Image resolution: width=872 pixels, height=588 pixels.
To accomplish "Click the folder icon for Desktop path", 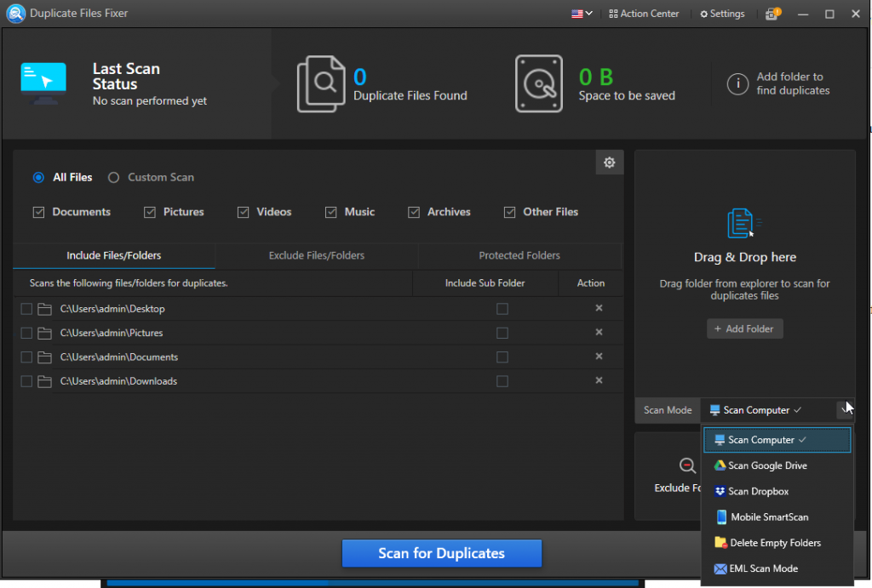I will point(44,309).
